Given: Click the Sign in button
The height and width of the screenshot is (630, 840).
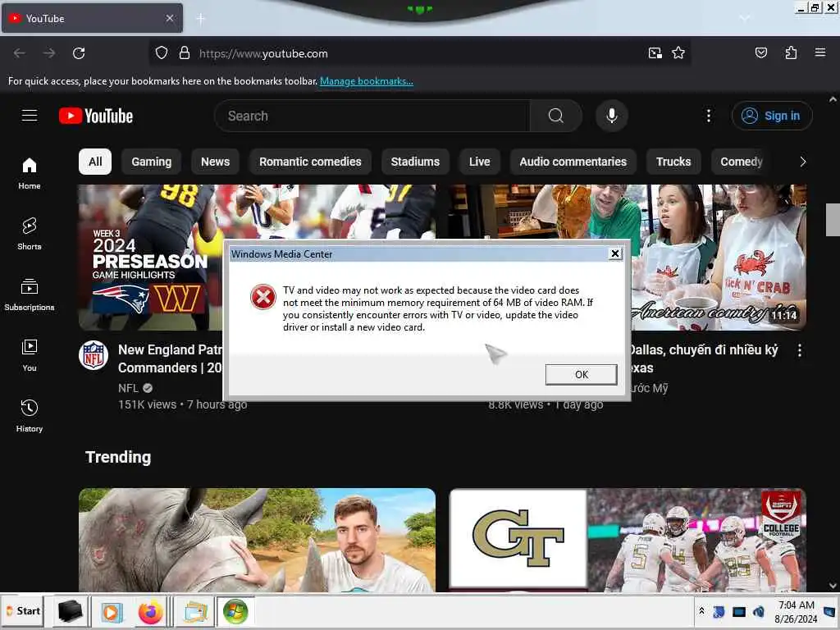Looking at the screenshot, I should pos(772,116).
